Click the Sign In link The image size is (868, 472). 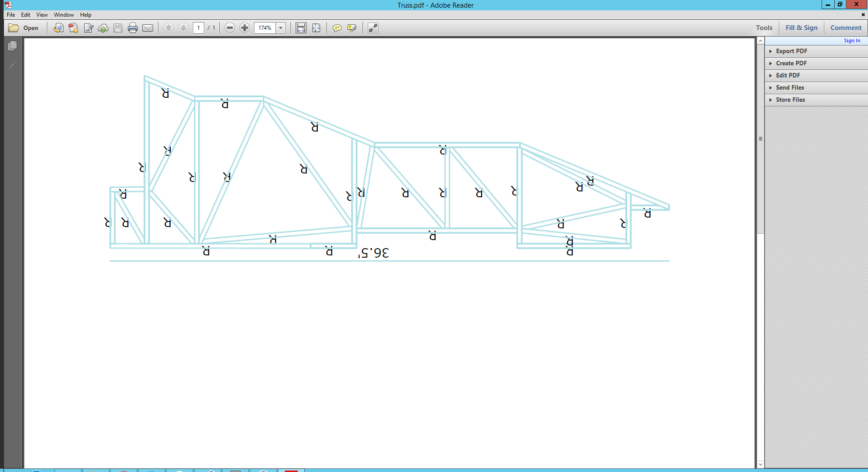(x=852, y=41)
